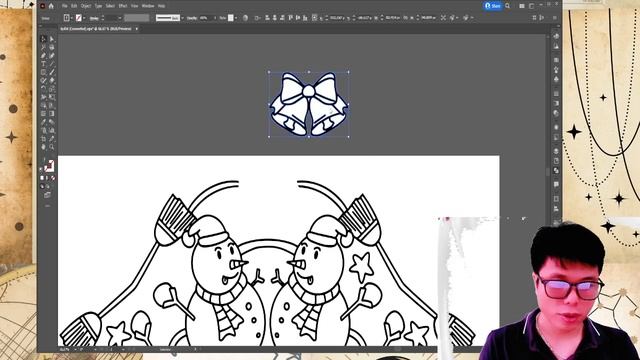
Task: Select the Free Transform tool
Action: 52,97
